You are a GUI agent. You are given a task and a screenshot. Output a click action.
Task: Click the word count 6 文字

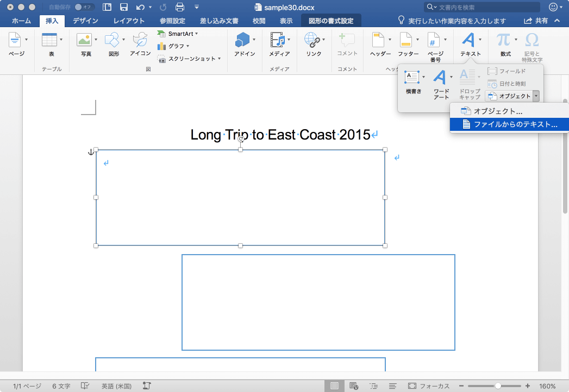click(x=61, y=386)
